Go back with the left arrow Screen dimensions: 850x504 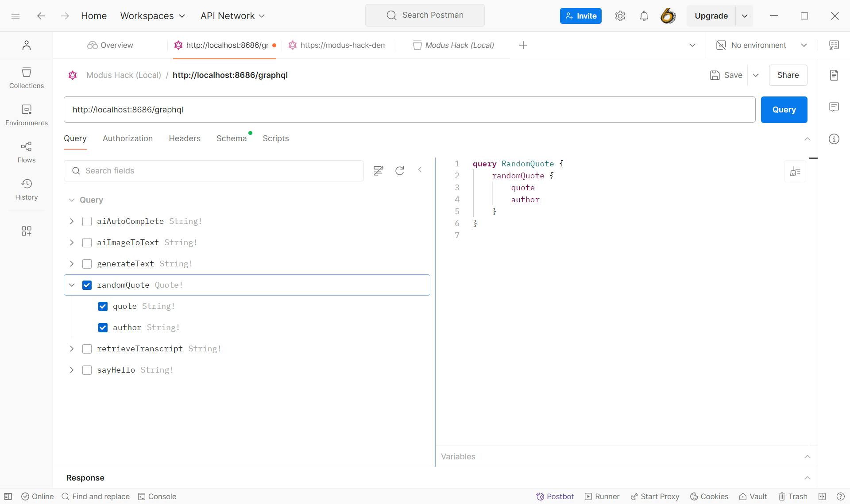tap(41, 16)
